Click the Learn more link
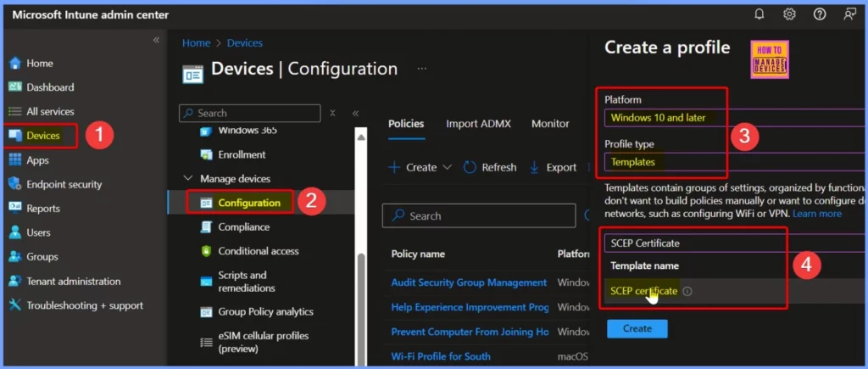Image resolution: width=868 pixels, height=369 pixels. tap(817, 213)
